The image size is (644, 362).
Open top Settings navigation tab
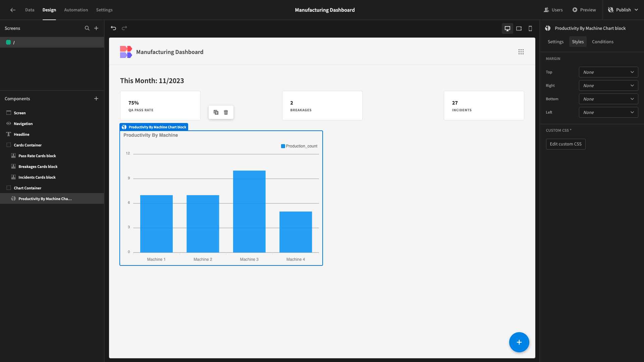(x=104, y=10)
